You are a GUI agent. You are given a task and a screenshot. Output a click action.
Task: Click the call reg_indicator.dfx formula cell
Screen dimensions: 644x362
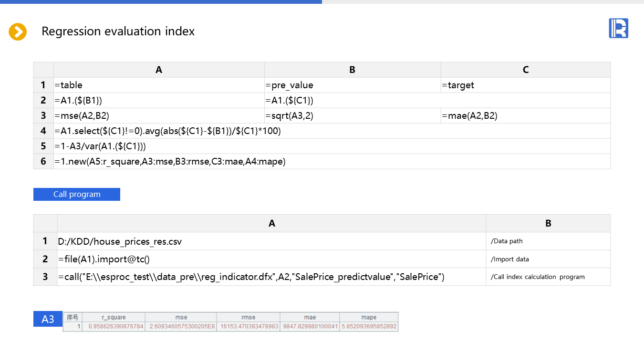271,277
